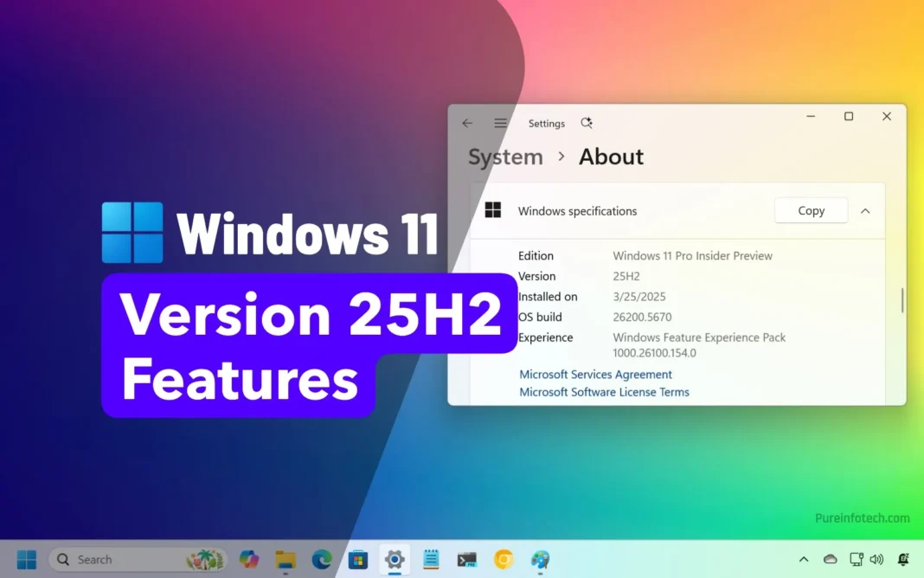
Task: Launch Microsoft Edge from the taskbar
Action: pos(322,560)
